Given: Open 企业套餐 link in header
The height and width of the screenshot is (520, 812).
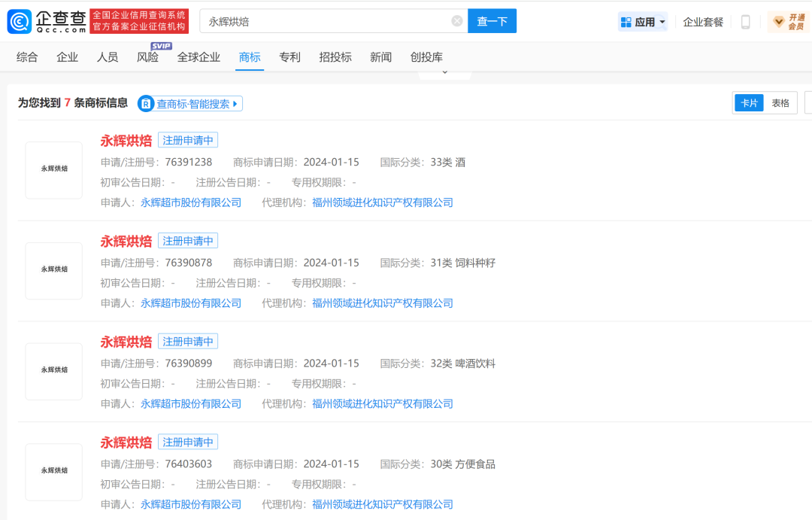Looking at the screenshot, I should point(703,22).
